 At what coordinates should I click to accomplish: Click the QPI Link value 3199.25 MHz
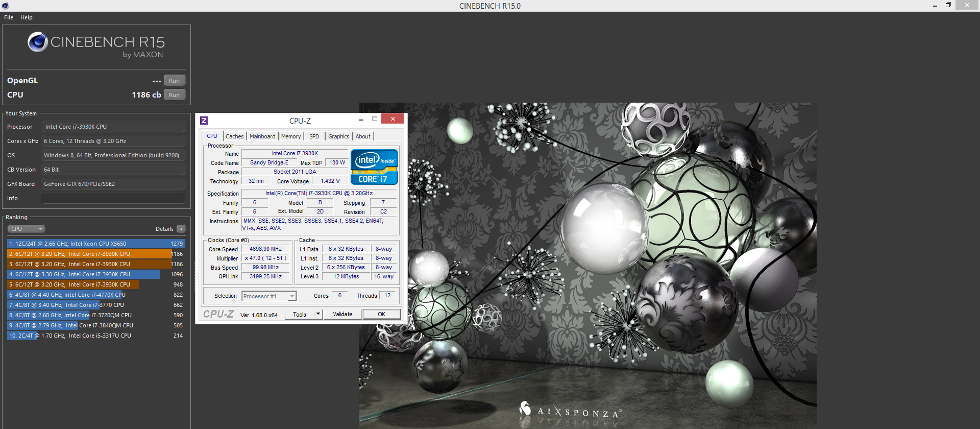tap(265, 276)
